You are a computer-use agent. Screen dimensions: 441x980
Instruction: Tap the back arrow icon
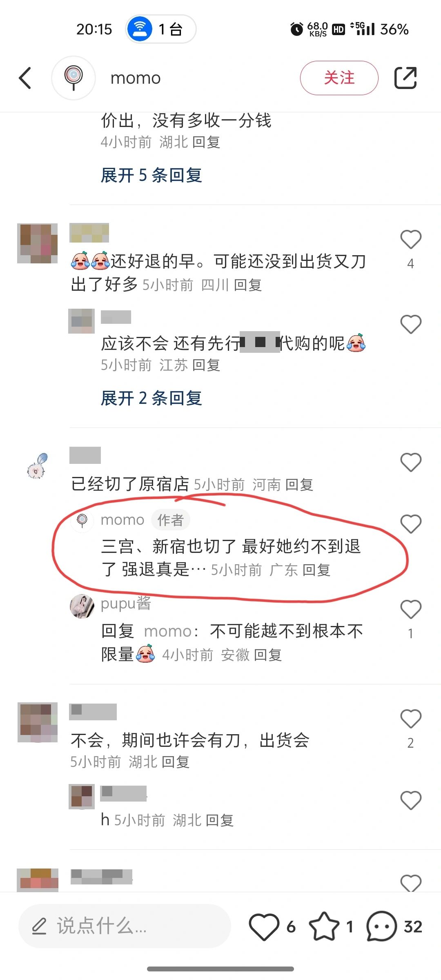[x=25, y=78]
